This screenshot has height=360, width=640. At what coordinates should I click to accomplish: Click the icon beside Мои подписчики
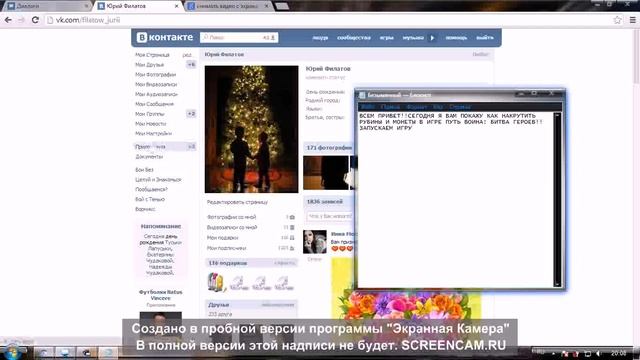[292, 248]
